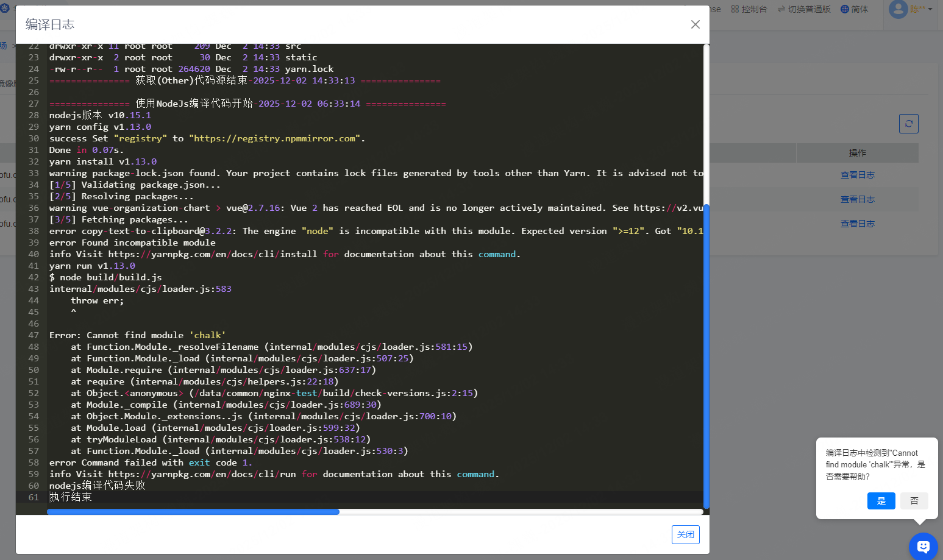Click the npmmirror registry URL in the log
This screenshot has width=943, height=560.
click(274, 138)
